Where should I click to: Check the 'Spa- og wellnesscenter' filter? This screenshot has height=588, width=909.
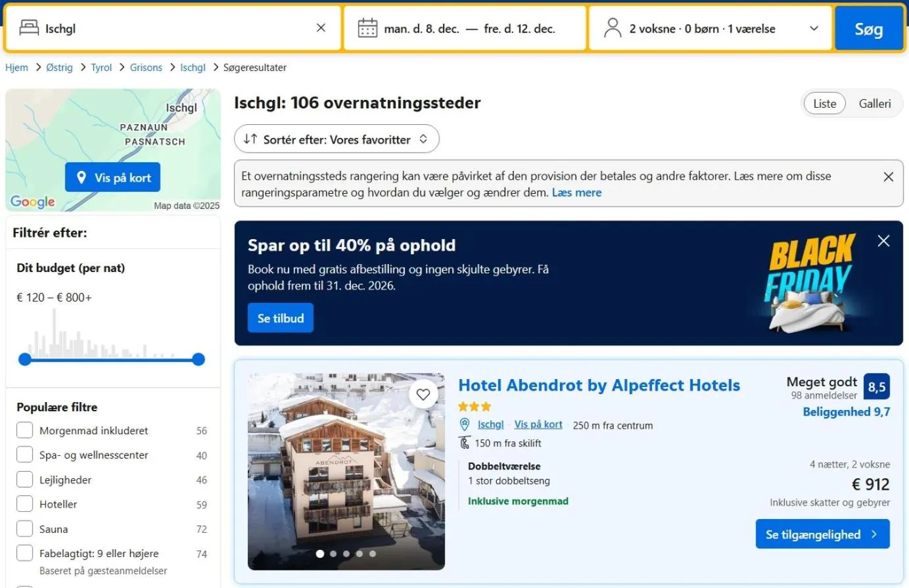coord(24,455)
